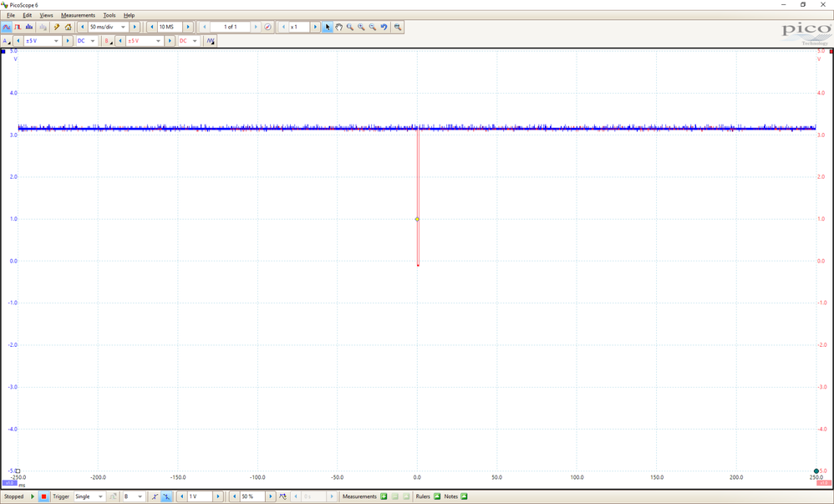
Task: Open the 10 MS samples field
Action: coord(170,27)
